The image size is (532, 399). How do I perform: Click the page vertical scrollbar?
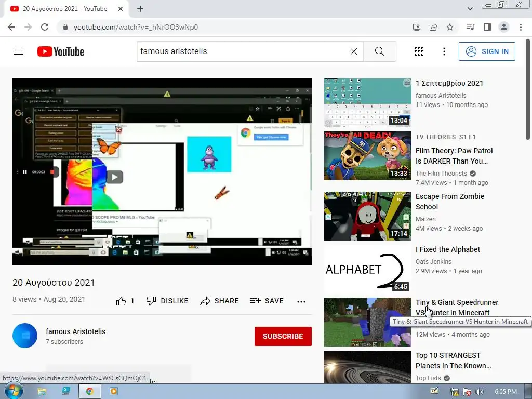click(x=528, y=89)
